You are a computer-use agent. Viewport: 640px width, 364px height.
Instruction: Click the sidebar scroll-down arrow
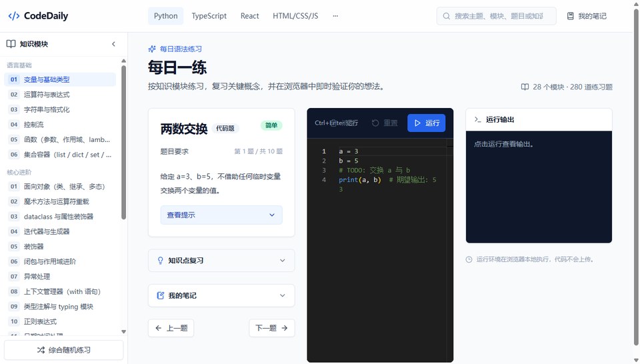pos(124,332)
